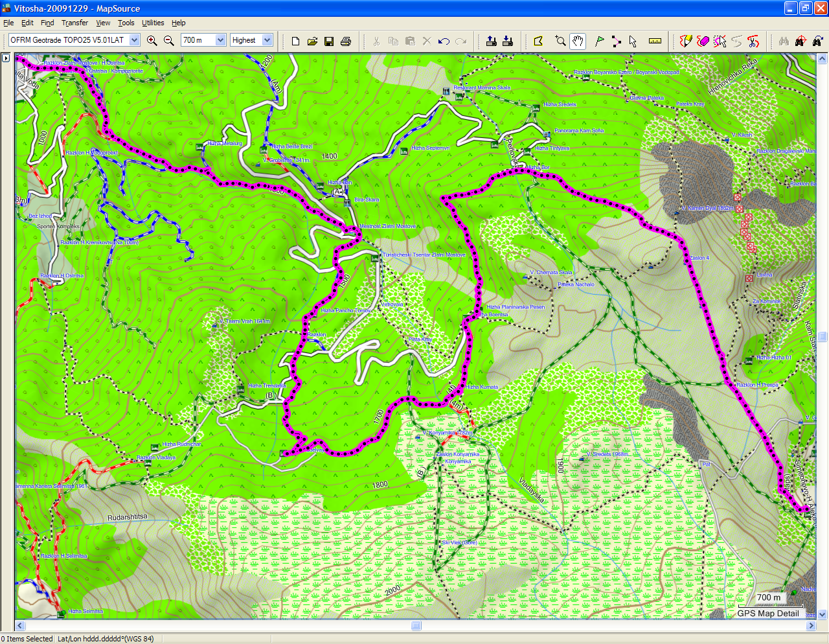
Task: Click the Razklon Vladaya map label
Action: point(156,457)
